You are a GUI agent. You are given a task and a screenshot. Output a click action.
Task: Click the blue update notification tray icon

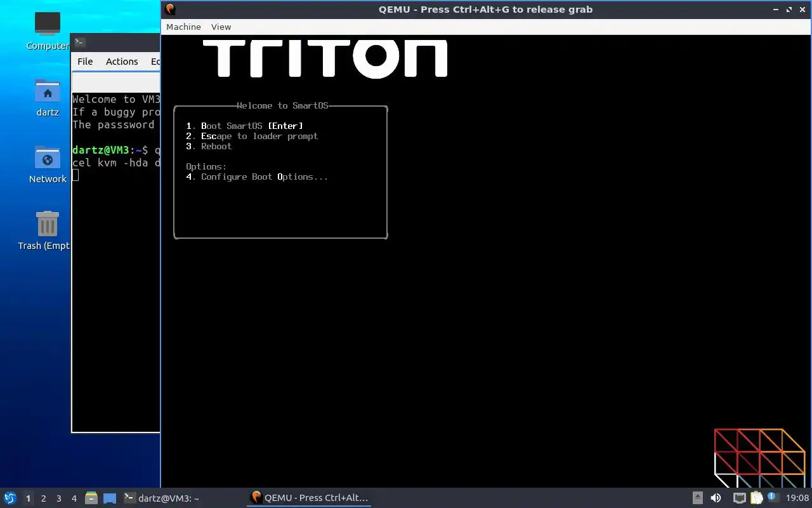tap(772, 497)
